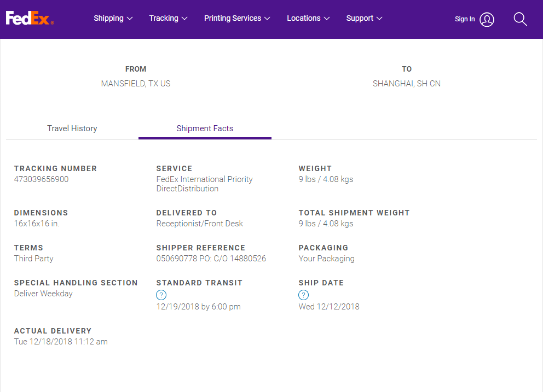Select the Shipment Facts tab

[x=205, y=128]
